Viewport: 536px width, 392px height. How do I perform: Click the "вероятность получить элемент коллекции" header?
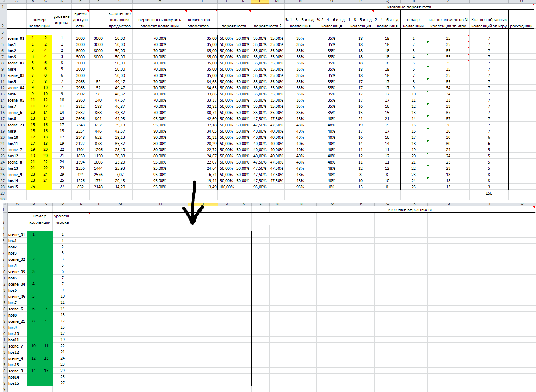(x=159, y=23)
